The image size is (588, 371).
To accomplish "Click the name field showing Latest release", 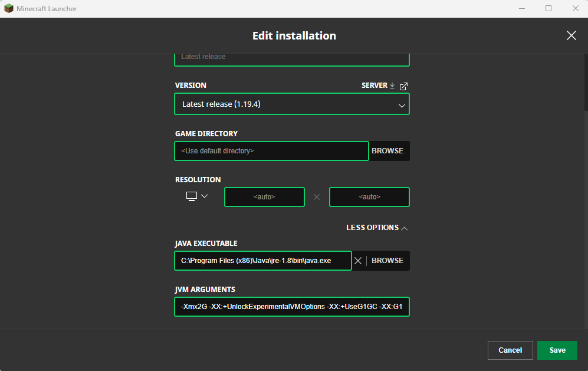I will click(292, 59).
